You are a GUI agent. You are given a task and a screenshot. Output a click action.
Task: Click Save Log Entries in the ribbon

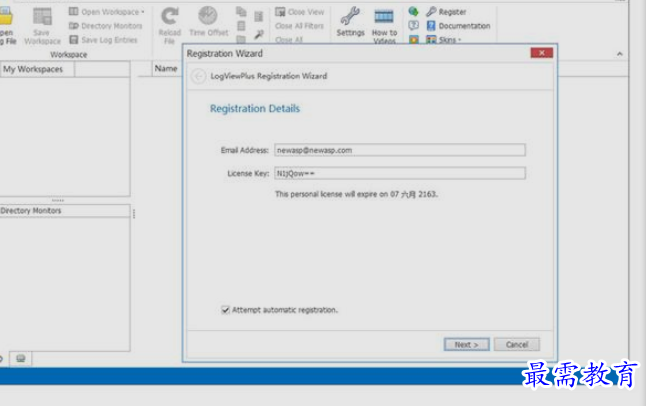[103, 40]
